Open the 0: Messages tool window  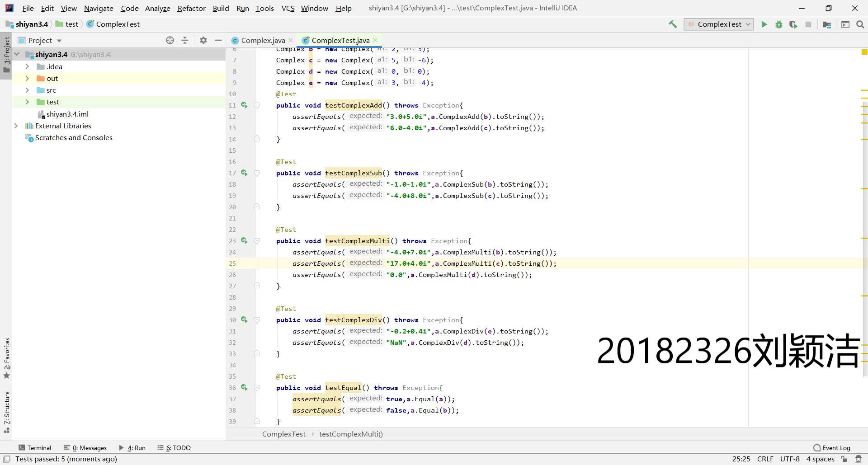click(85, 448)
